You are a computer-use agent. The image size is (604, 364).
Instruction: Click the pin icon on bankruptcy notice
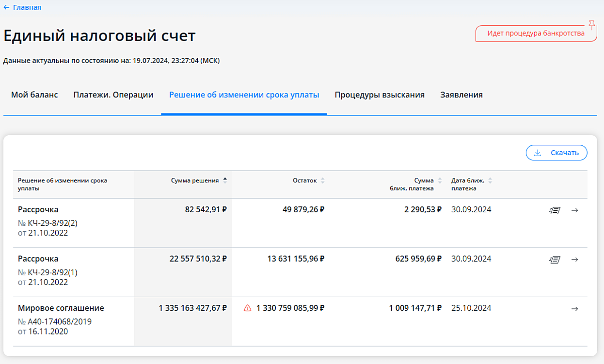(591, 25)
